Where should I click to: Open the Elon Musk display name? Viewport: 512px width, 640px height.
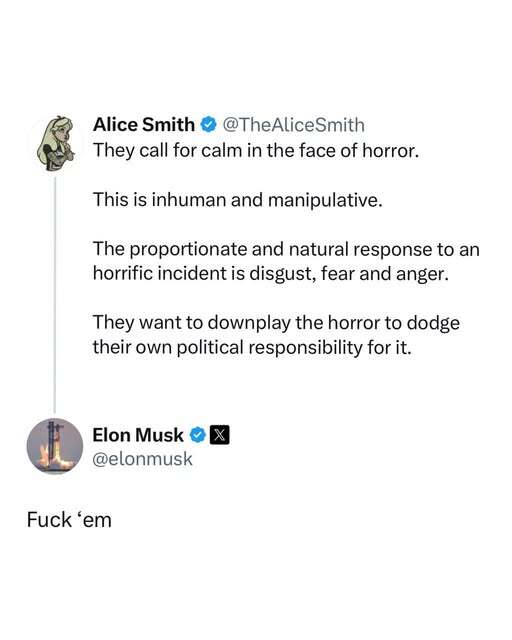[x=138, y=435]
